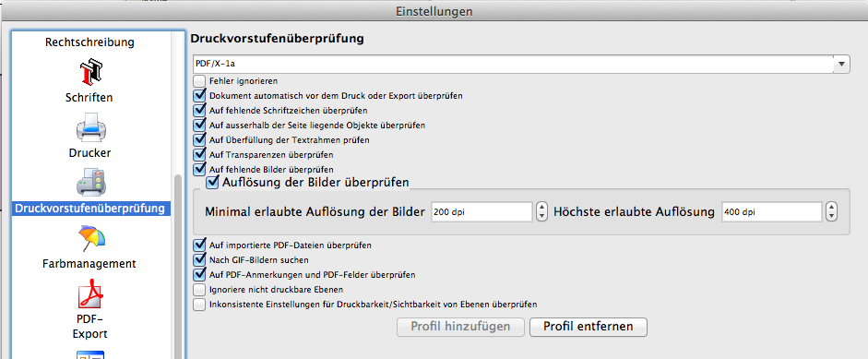Open the Schriften fonts icon
The width and height of the screenshot is (868, 359).
[x=89, y=73]
